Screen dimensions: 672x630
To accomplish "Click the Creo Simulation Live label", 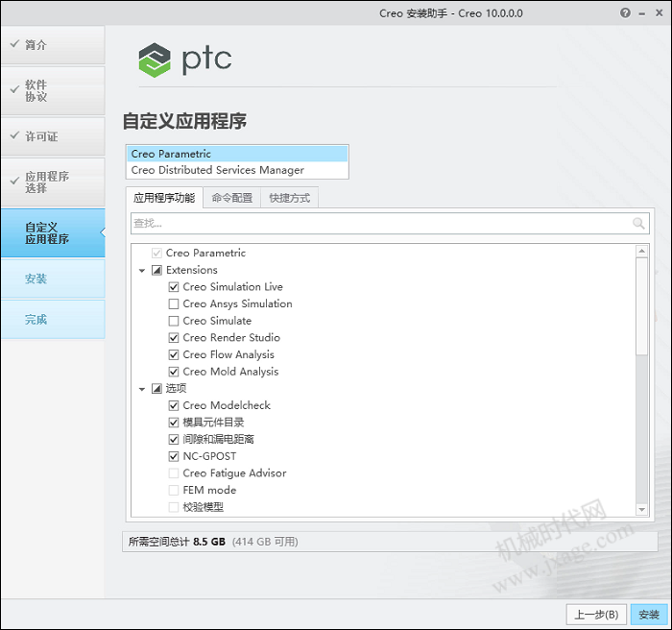I will pyautogui.click(x=232, y=287).
